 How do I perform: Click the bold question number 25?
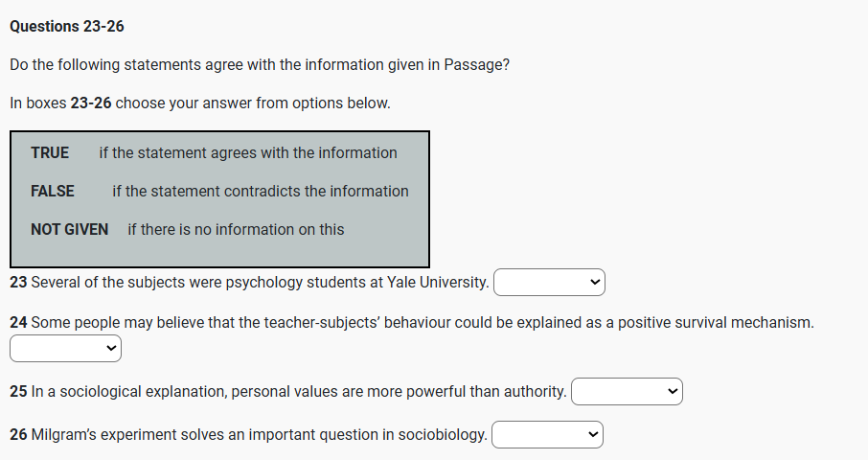18,391
